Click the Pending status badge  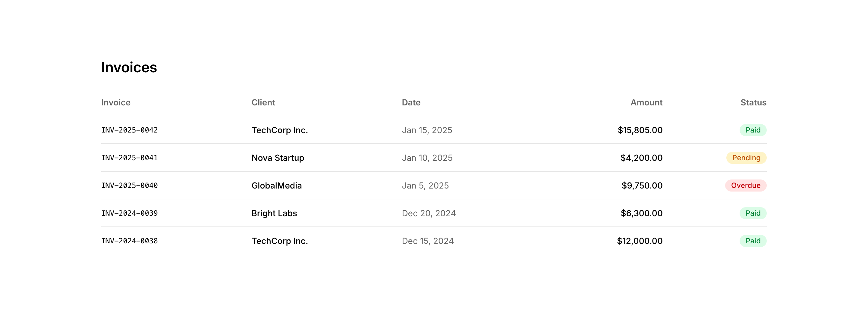746,158
